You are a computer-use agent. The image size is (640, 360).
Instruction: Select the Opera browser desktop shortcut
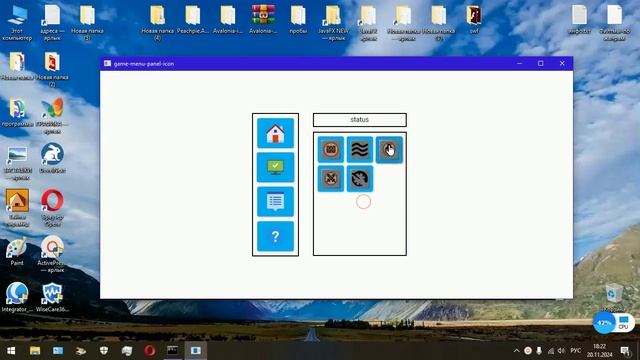click(52, 208)
